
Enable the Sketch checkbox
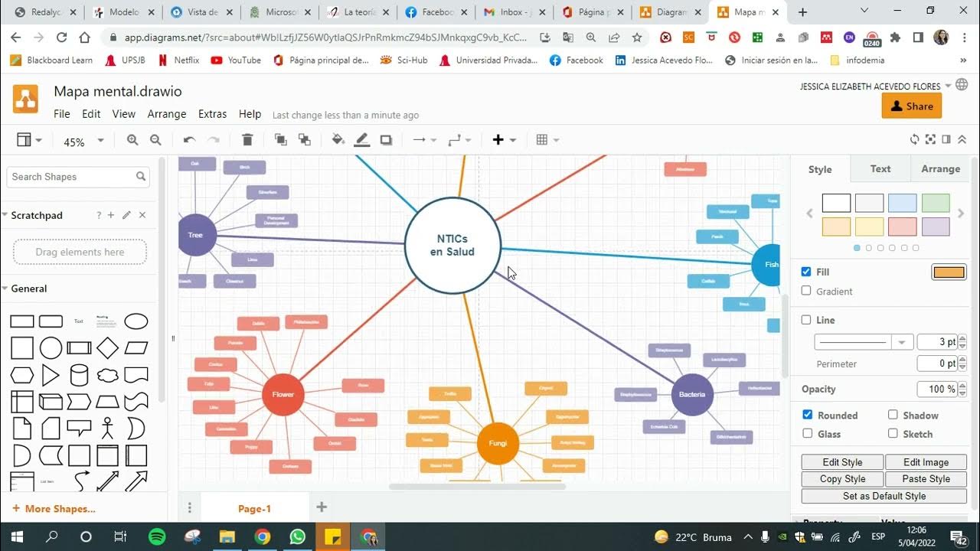pyautogui.click(x=893, y=433)
